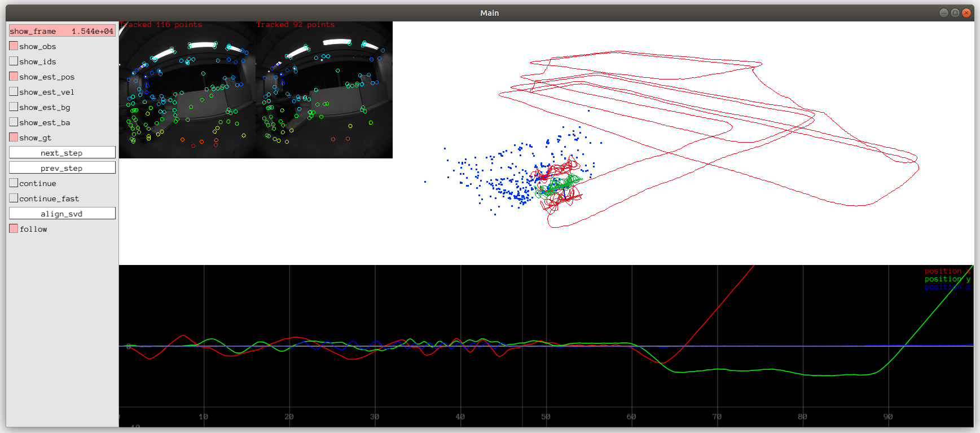Enable the show_ids checkbox
Screen dimensions: 980x433
pos(14,61)
